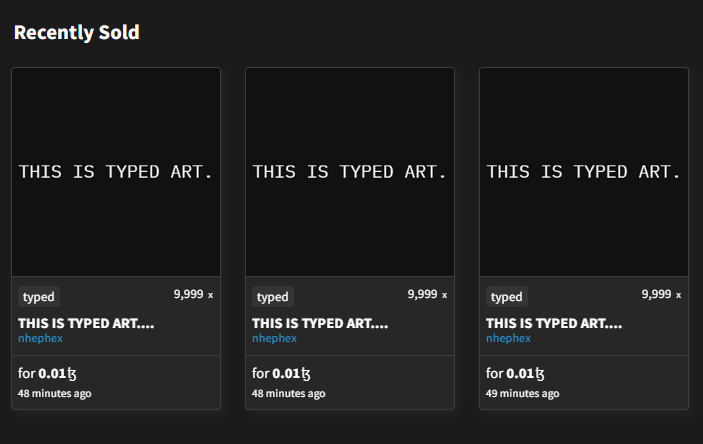Click the 'for 0.01ꜩ' price on the middle card
The height and width of the screenshot is (444, 703).
pos(281,373)
